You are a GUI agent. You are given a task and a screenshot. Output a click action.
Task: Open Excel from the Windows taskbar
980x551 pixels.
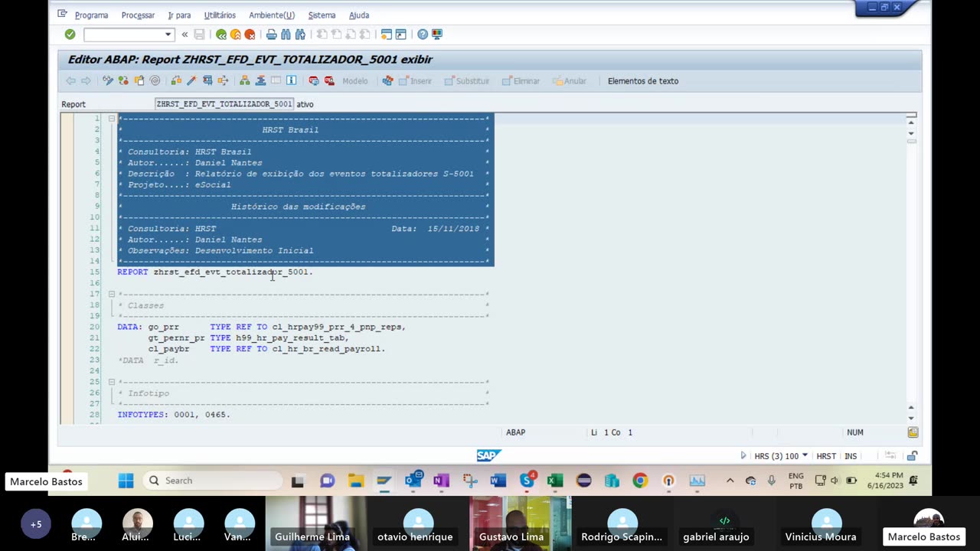[x=555, y=481]
